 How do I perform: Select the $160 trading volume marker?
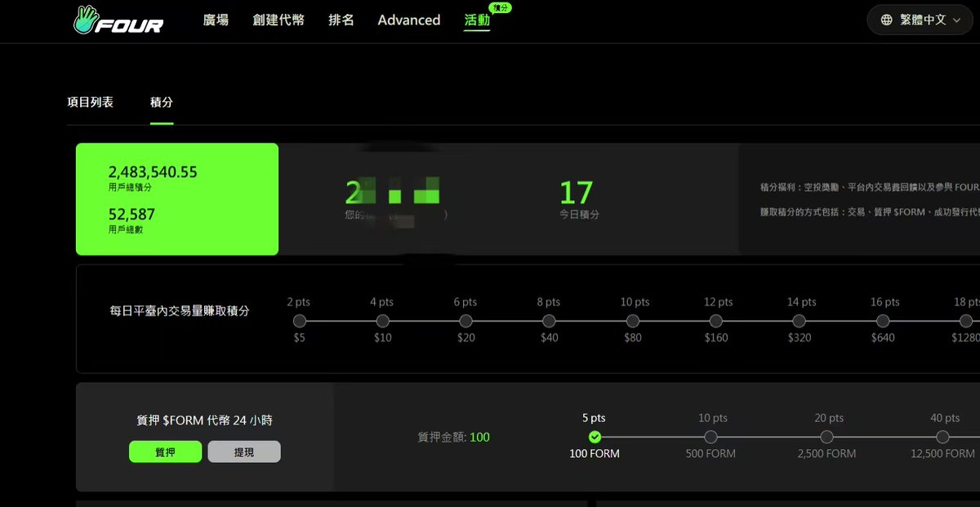[716, 321]
